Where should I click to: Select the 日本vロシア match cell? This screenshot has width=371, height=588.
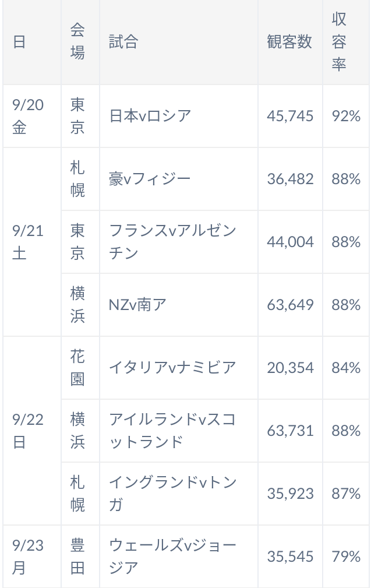(x=179, y=116)
